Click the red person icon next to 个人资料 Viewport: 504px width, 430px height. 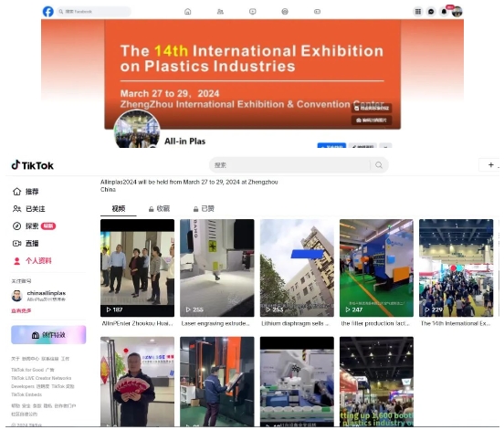pyautogui.click(x=16, y=261)
